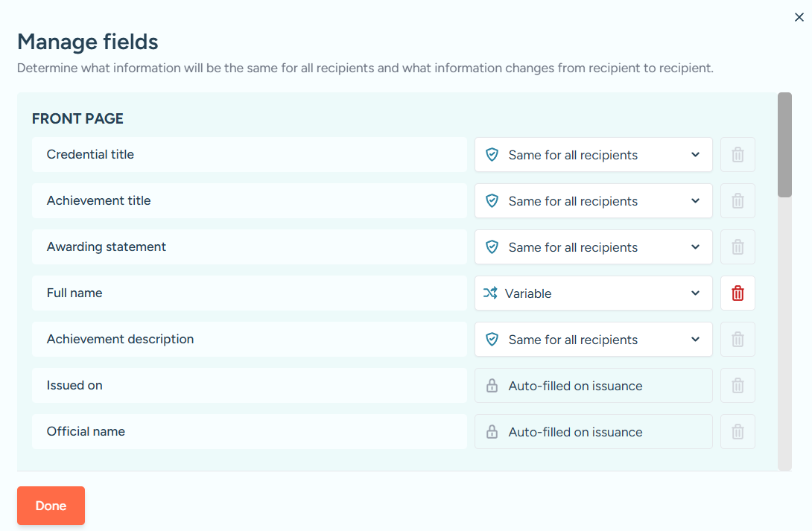The height and width of the screenshot is (531, 812).
Task: Delete the Full name field with red trash icon
Action: click(x=738, y=293)
